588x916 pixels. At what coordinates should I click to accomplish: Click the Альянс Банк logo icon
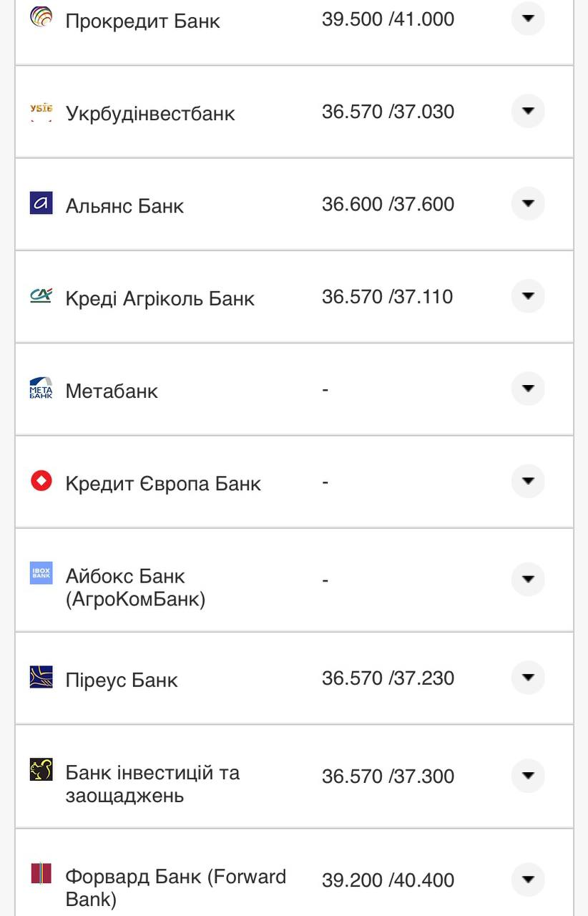tap(41, 203)
